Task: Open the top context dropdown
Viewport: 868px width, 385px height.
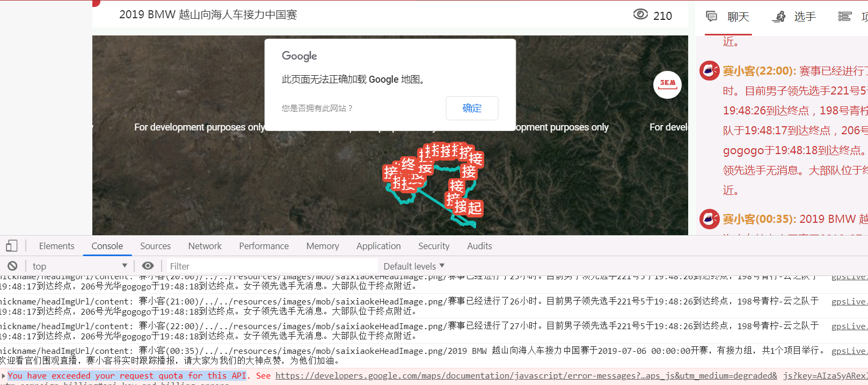Action: click(x=79, y=266)
